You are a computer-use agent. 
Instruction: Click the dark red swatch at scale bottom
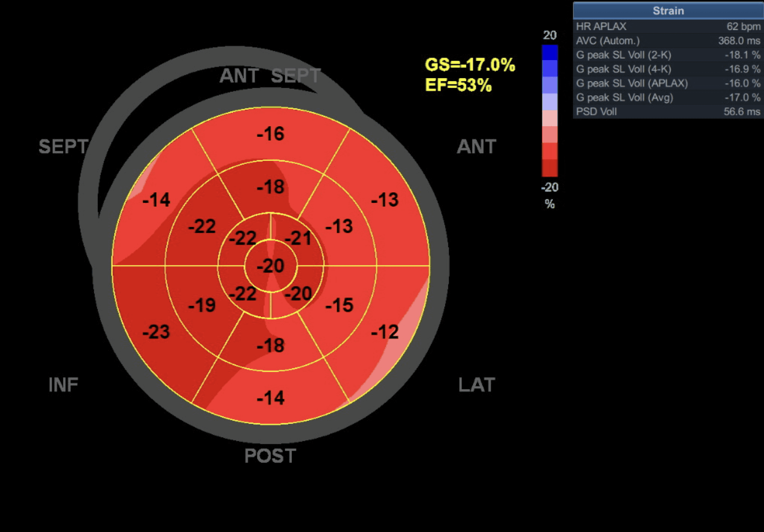[549, 168]
